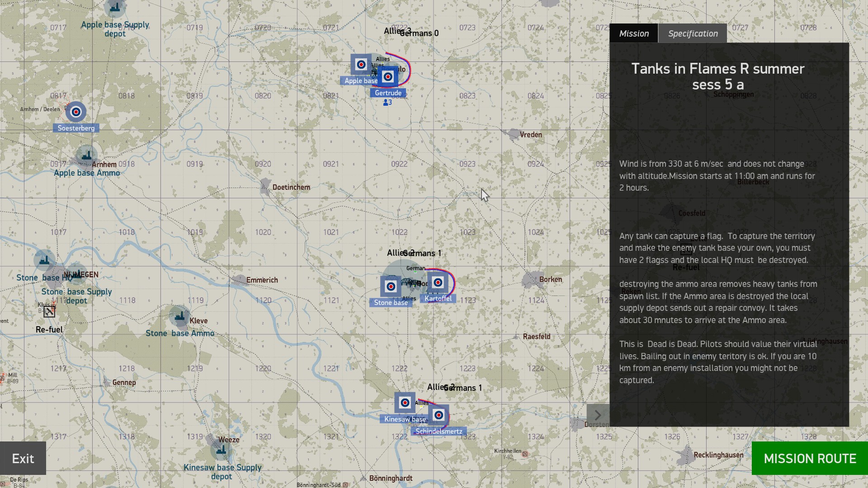868x488 pixels.
Task: Switch to the Mission tab
Action: (x=634, y=33)
